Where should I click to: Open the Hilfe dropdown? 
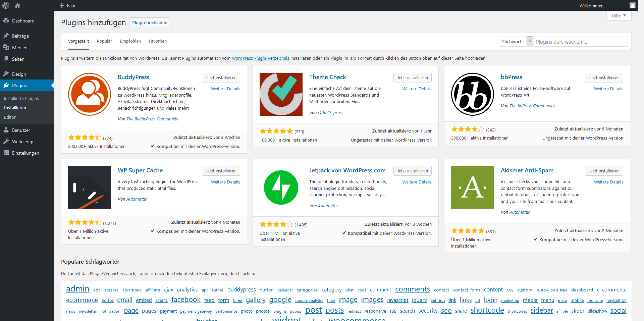(x=619, y=15)
